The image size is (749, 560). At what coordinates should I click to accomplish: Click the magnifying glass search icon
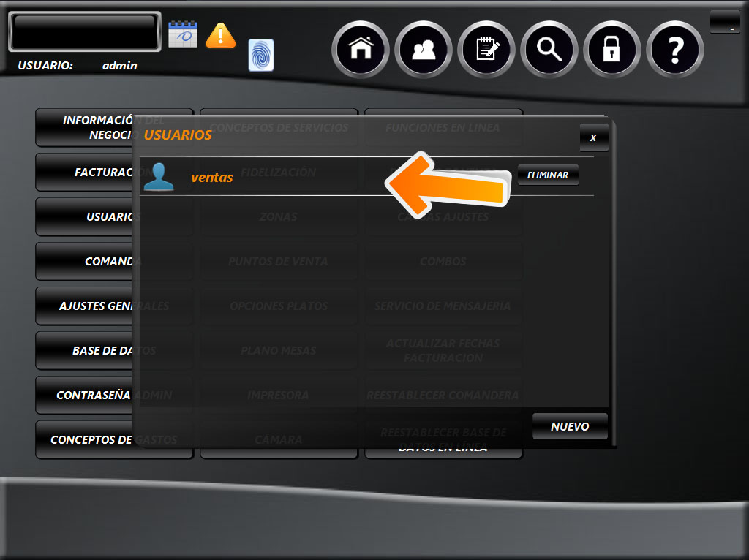(x=549, y=50)
